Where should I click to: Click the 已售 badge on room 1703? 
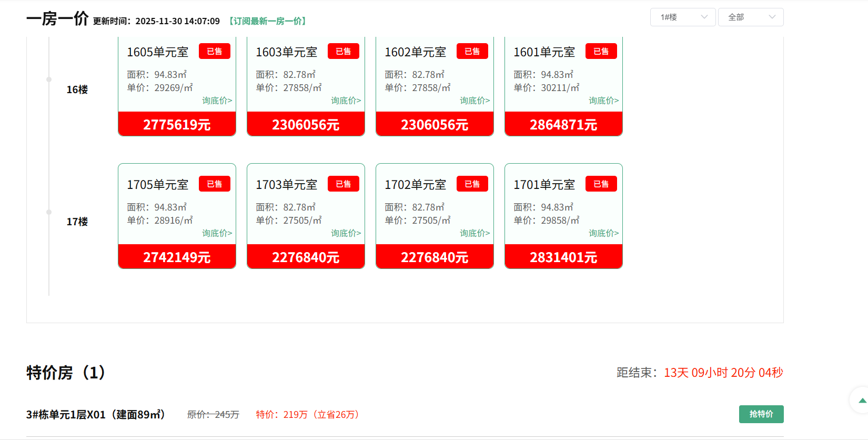coord(343,184)
